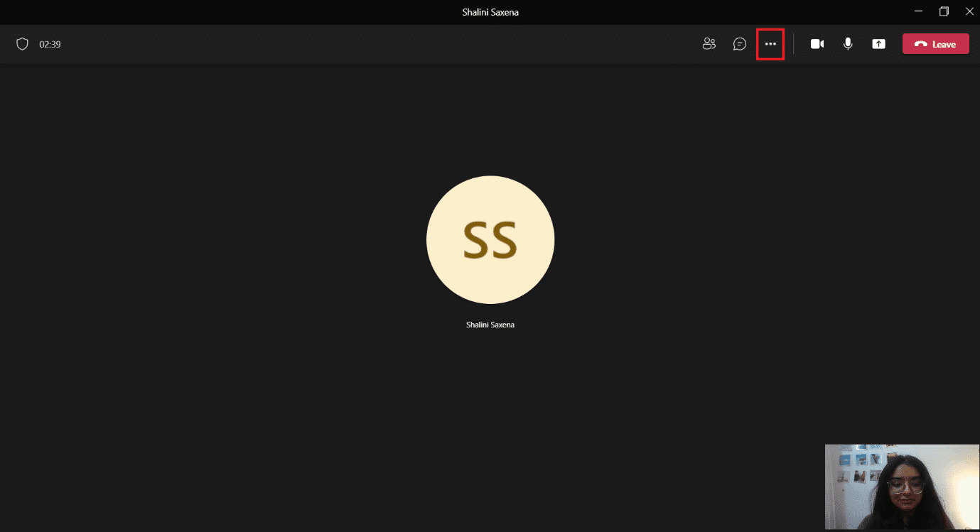Restore down the meeting window
The width and height of the screenshot is (980, 532).
point(944,11)
